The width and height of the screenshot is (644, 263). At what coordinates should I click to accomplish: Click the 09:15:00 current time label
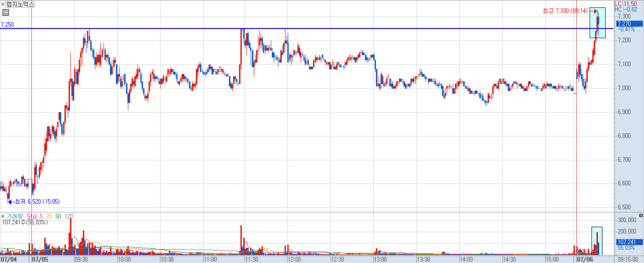[x=628, y=260]
